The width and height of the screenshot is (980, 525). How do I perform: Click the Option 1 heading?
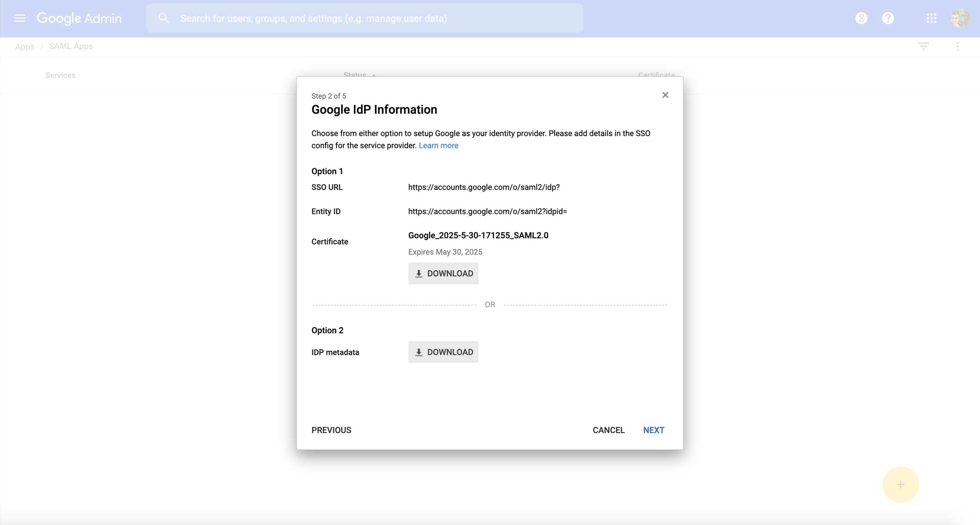coord(327,171)
